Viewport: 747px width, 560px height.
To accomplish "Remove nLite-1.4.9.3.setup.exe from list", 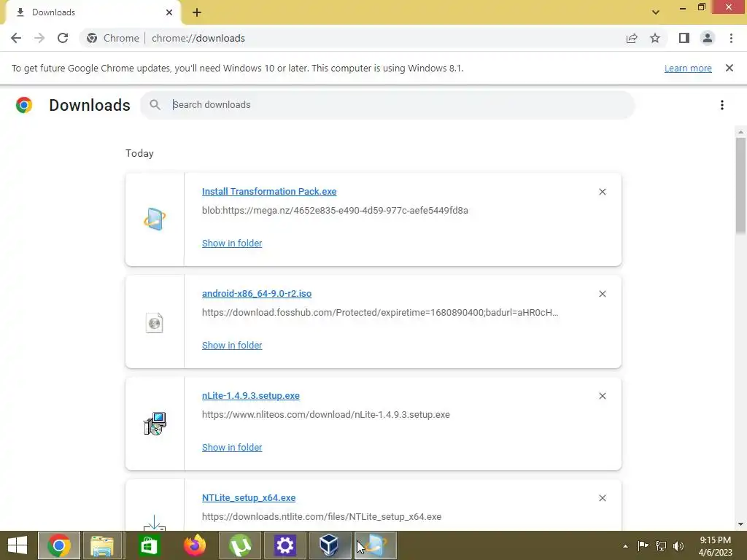I will pos(602,396).
